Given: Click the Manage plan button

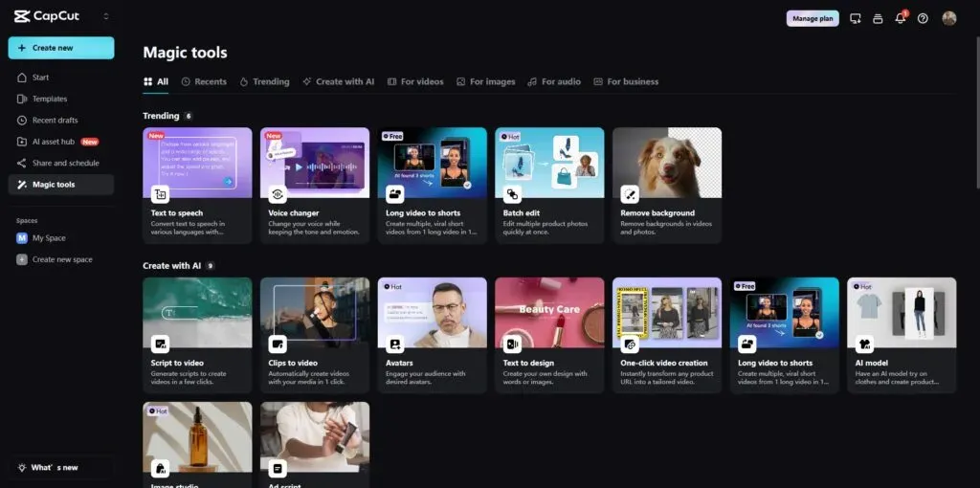Looking at the screenshot, I should click(813, 19).
